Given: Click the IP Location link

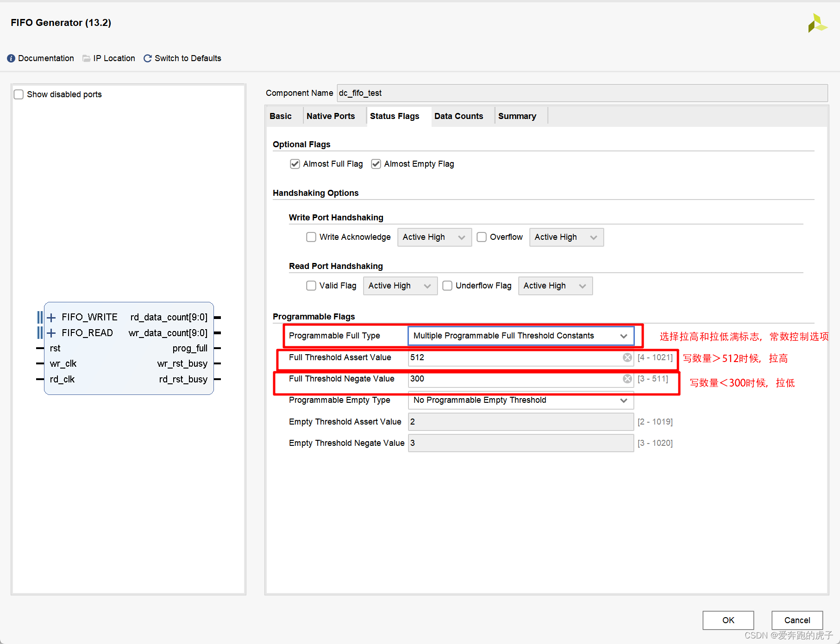Looking at the screenshot, I should pos(114,58).
